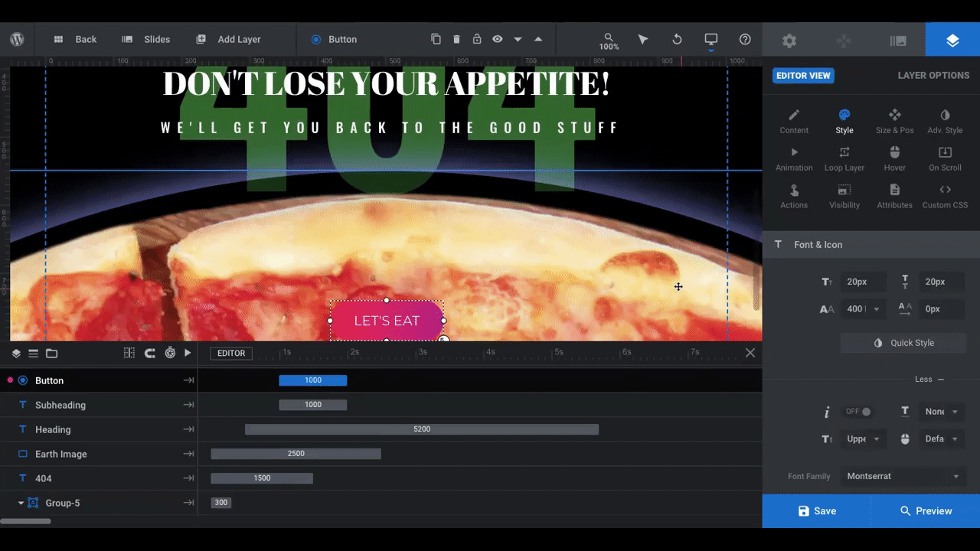Open zoom 100% control
Viewport: 980px width, 551px height.
tap(609, 41)
